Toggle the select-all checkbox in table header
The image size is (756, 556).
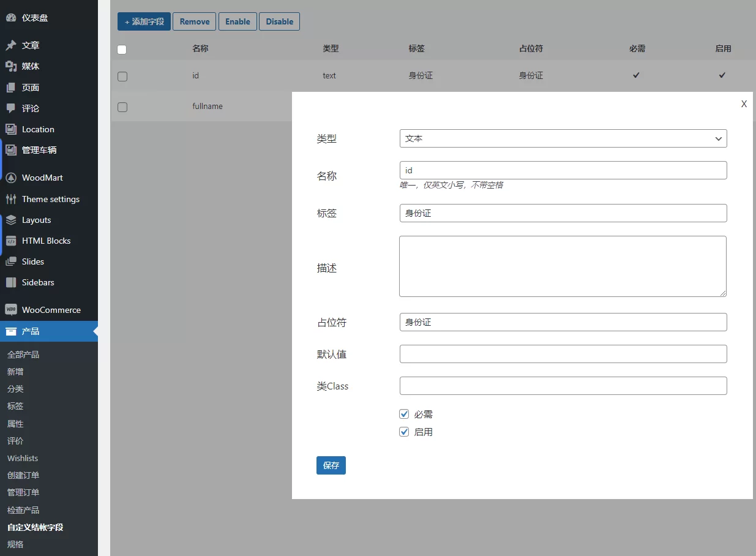point(122,50)
